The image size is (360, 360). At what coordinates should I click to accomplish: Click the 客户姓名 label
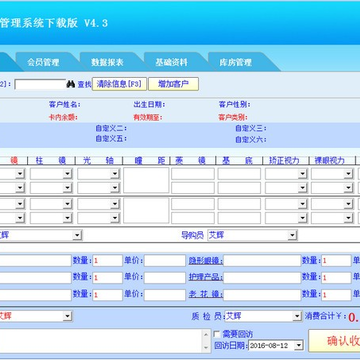pos(65,105)
